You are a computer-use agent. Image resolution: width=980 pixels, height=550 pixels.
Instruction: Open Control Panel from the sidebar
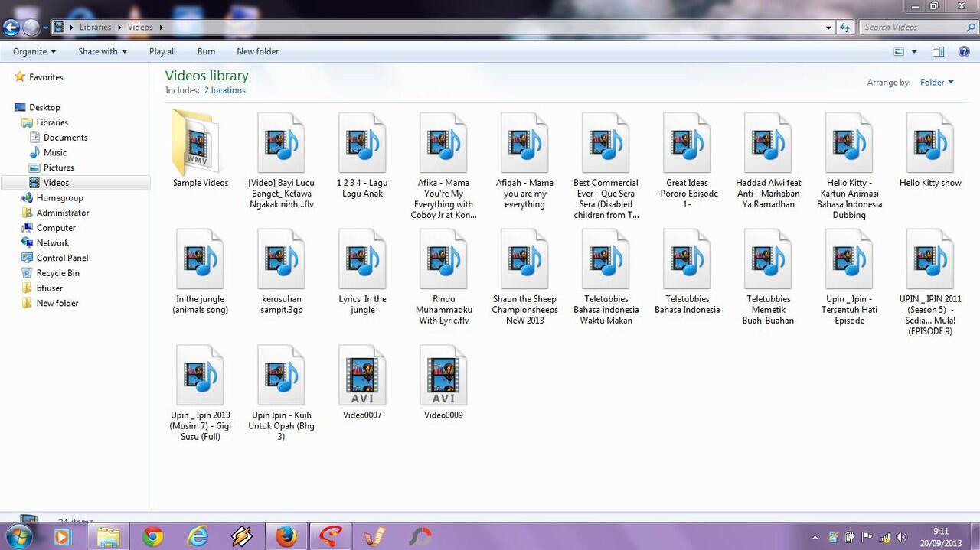tap(62, 258)
